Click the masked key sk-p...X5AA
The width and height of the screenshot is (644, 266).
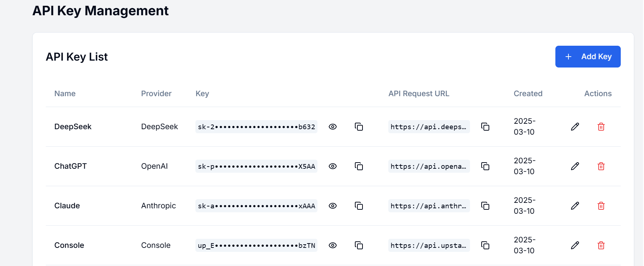click(256, 166)
